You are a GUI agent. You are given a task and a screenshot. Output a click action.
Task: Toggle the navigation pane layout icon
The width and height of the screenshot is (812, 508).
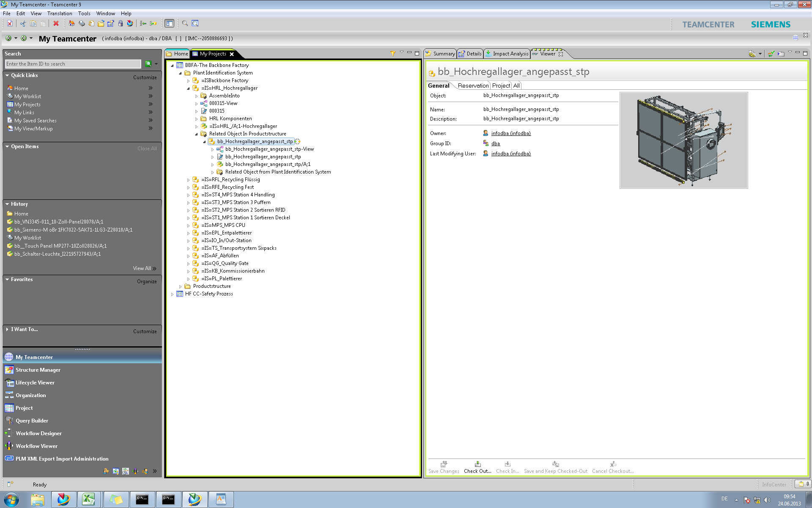[170, 24]
